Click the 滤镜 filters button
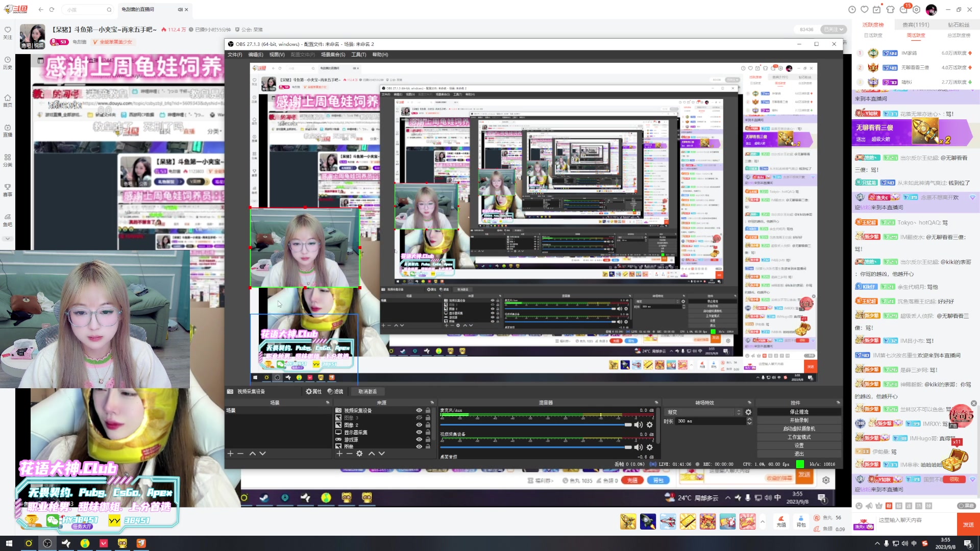 coord(335,391)
